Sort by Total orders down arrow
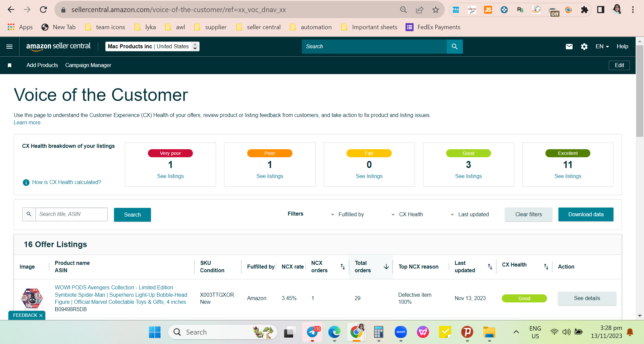 pos(386,267)
